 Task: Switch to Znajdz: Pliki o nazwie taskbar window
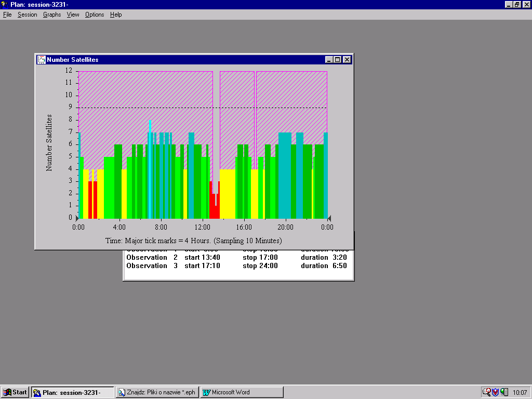coord(156,392)
